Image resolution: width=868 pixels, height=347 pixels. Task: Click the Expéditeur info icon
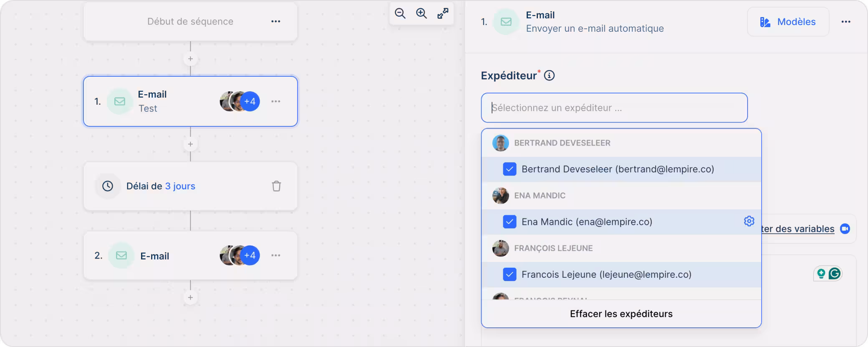[x=550, y=75]
